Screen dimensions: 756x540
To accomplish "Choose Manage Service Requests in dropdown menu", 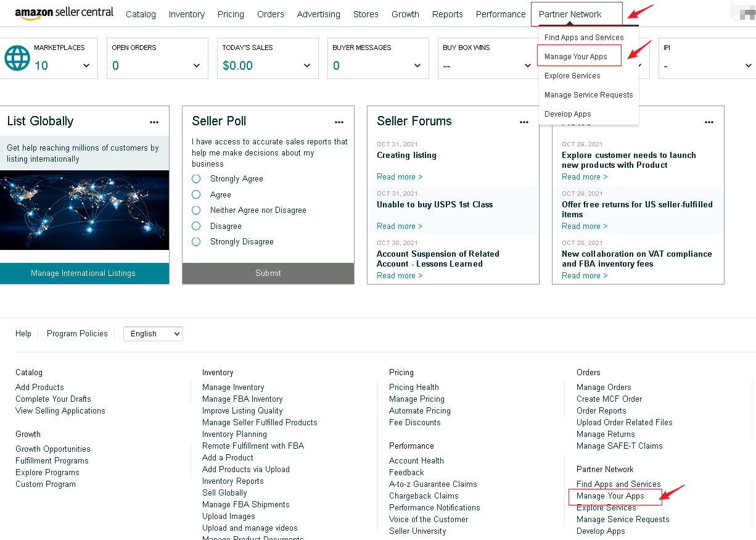I will 589,94.
